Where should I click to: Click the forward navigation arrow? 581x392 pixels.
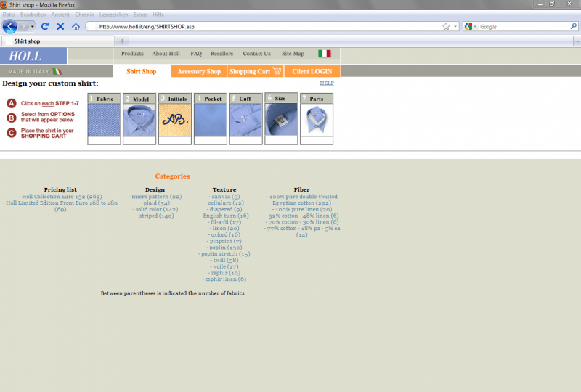[23, 26]
